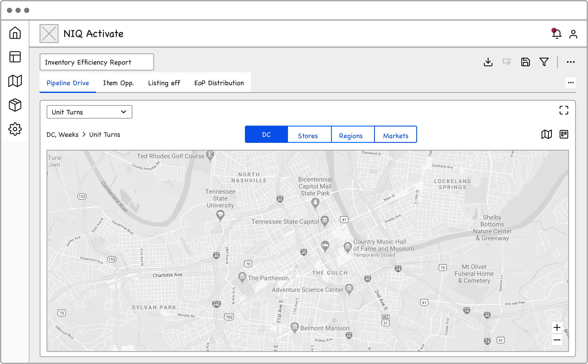Switch to EoP Distribution tab

pos(219,83)
